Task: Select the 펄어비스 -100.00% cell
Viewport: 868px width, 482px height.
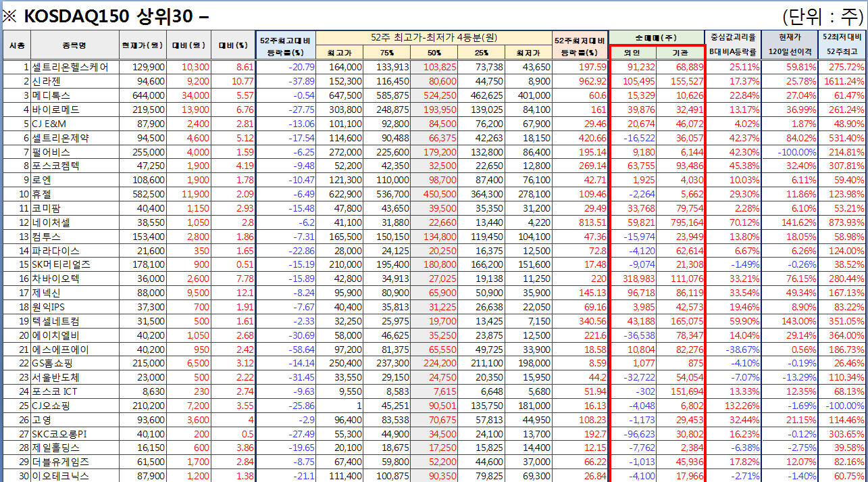Action: point(792,151)
